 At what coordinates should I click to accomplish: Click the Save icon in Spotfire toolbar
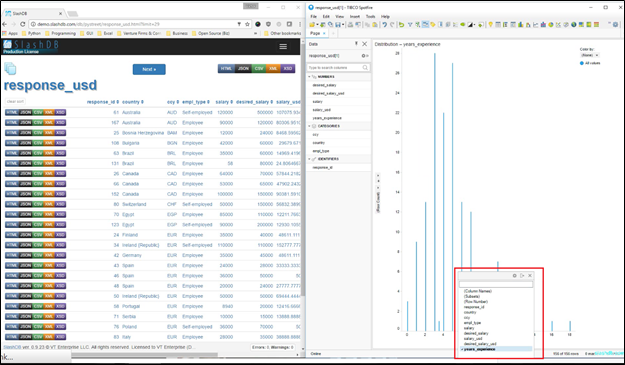pyautogui.click(x=338, y=25)
